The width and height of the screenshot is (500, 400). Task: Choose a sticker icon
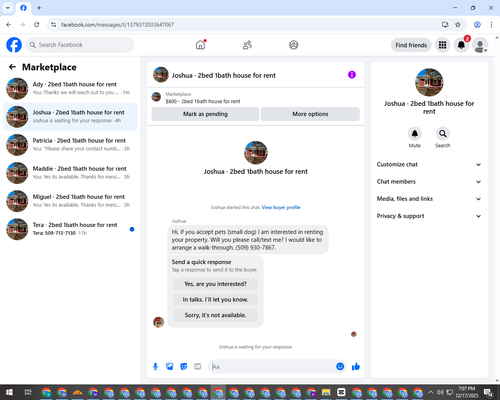184,367
